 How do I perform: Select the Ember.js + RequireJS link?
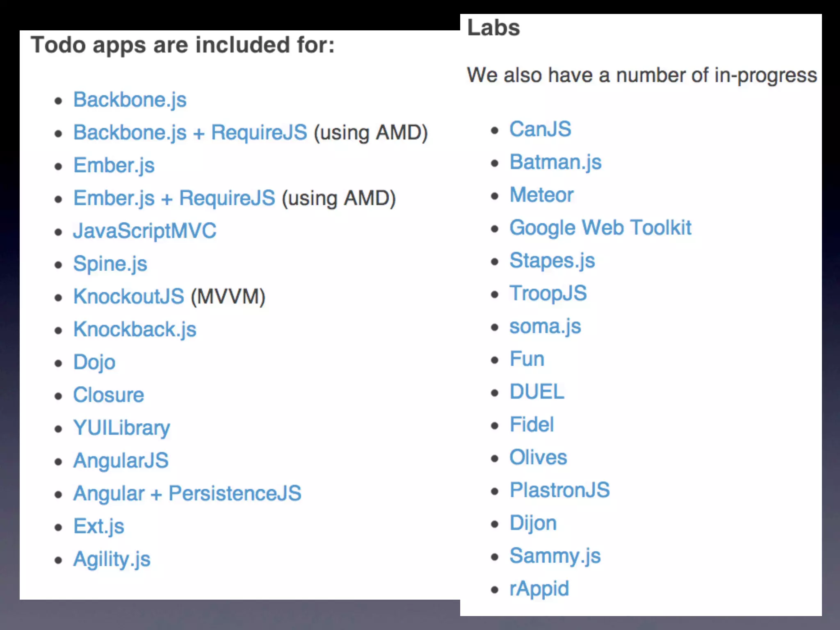click(x=174, y=198)
